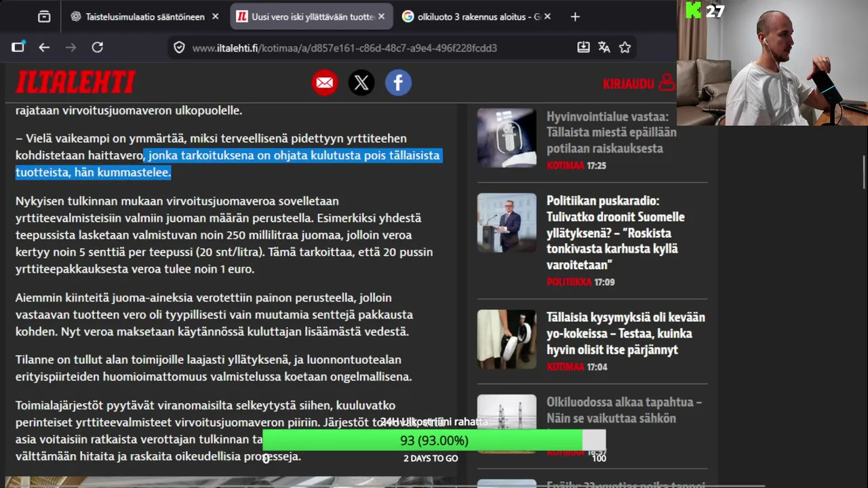Click the green K logo on webcam overlay
Viewport: 868px width, 488px height.
(x=694, y=9)
